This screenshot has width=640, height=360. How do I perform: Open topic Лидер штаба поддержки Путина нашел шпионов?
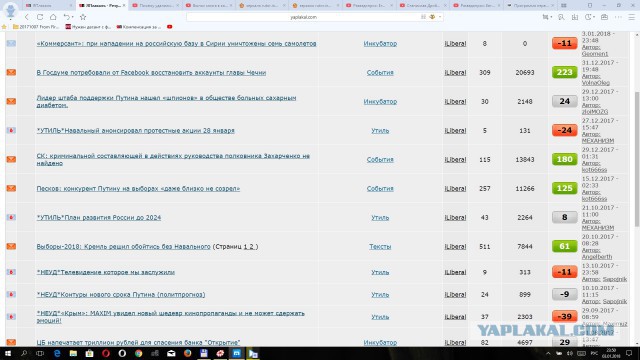pyautogui.click(x=166, y=101)
